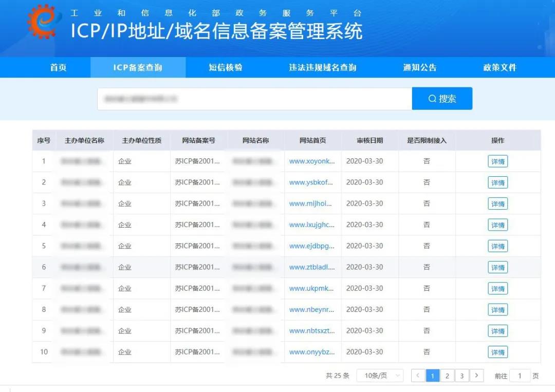This screenshot has width=555, height=392.
Task: Go to page 2 of results
Action: pyautogui.click(x=447, y=376)
